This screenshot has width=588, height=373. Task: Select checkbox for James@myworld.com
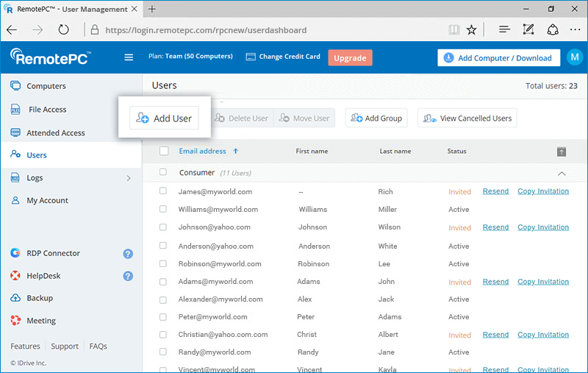163,191
